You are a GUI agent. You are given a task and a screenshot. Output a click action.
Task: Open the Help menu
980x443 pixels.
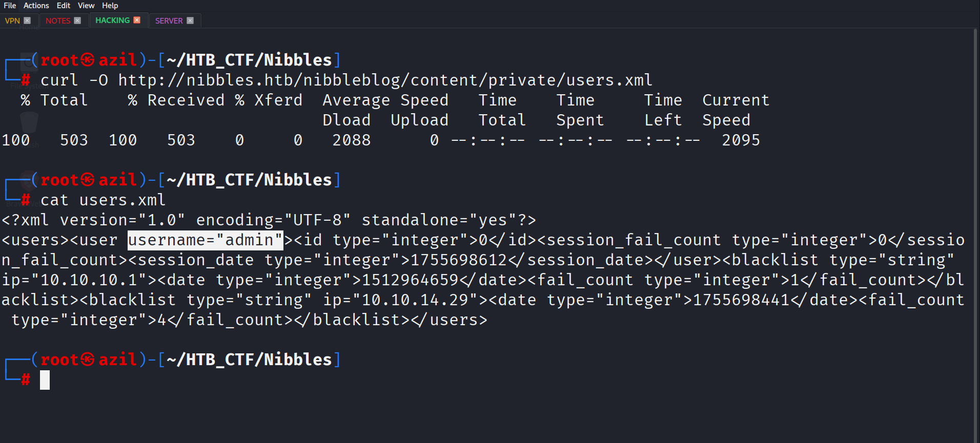[110, 6]
